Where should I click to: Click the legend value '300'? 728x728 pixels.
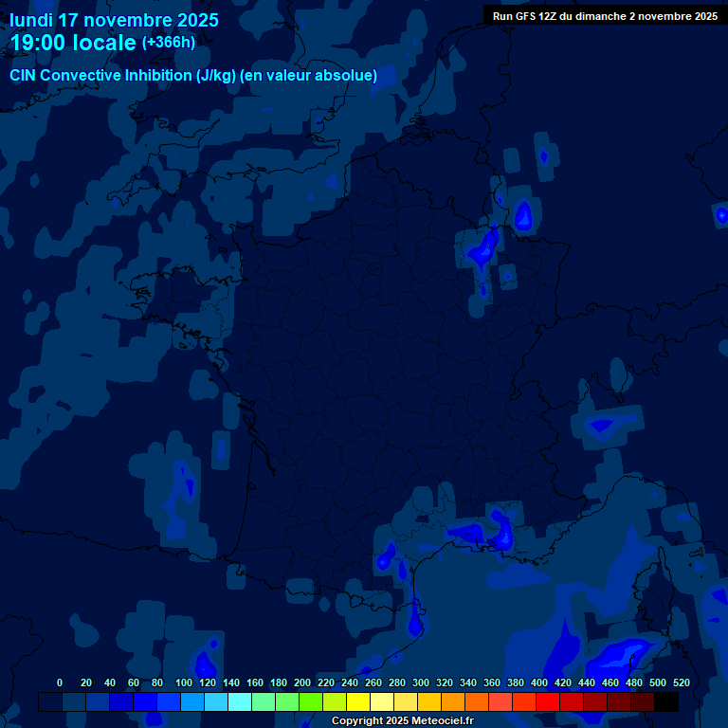pos(421,682)
